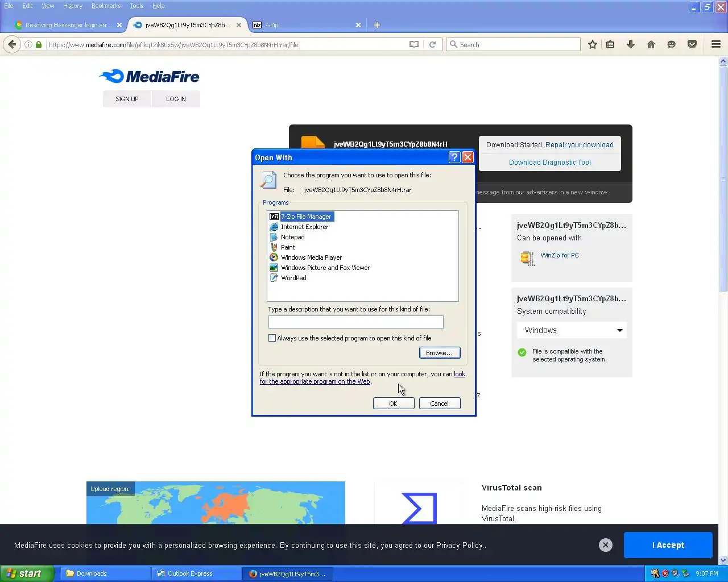This screenshot has height=582, width=728.
Task: Switch to Outlook Express taskbar window
Action: [x=196, y=573]
